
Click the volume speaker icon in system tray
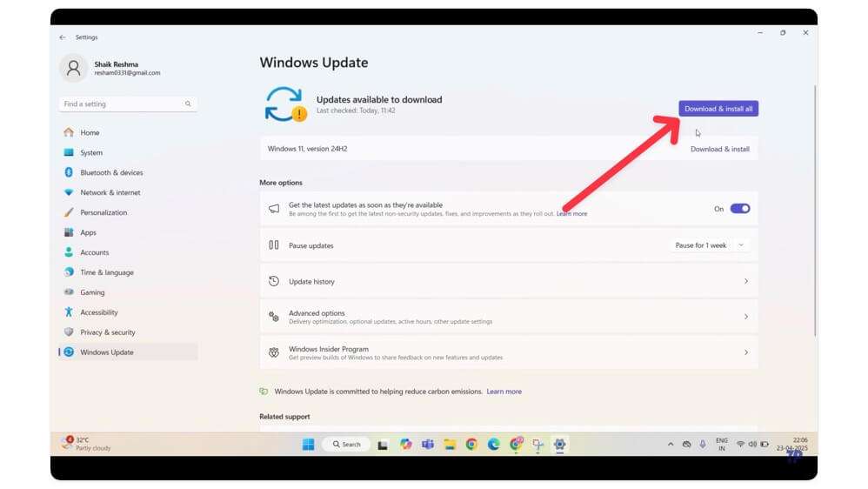[752, 444]
